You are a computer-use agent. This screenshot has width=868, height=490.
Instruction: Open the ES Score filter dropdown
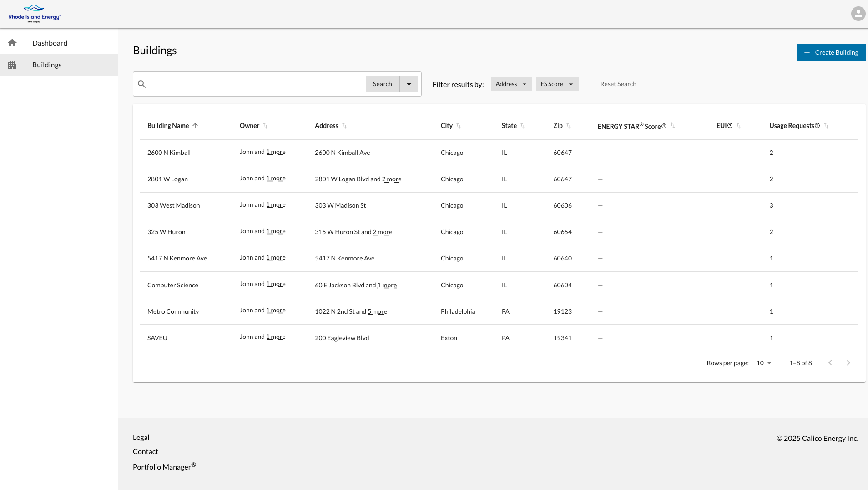[557, 84]
